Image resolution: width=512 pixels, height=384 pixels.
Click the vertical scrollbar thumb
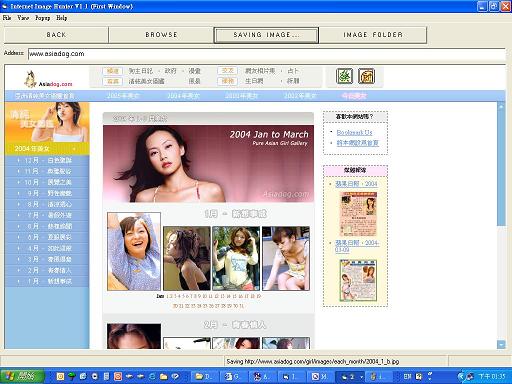tap(501, 168)
